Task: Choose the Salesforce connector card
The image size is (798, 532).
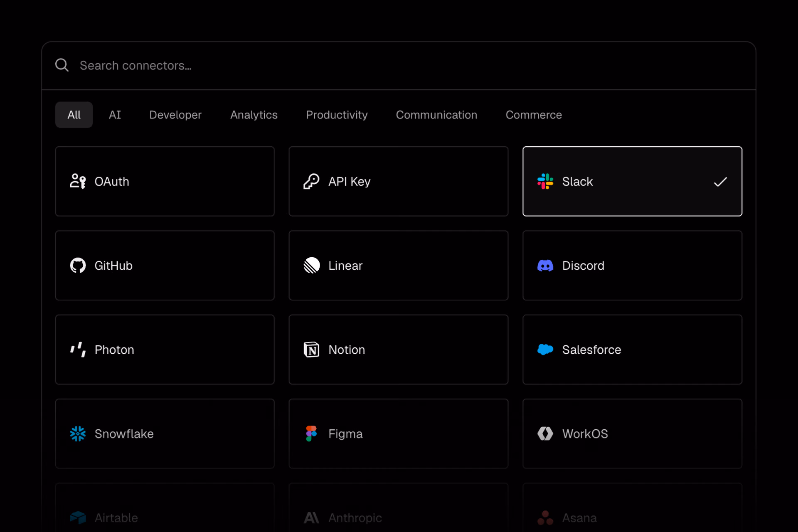Action: pyautogui.click(x=632, y=350)
